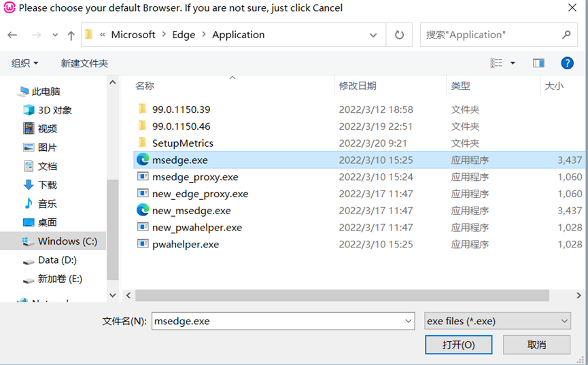Click the forward navigation arrow

point(37,35)
